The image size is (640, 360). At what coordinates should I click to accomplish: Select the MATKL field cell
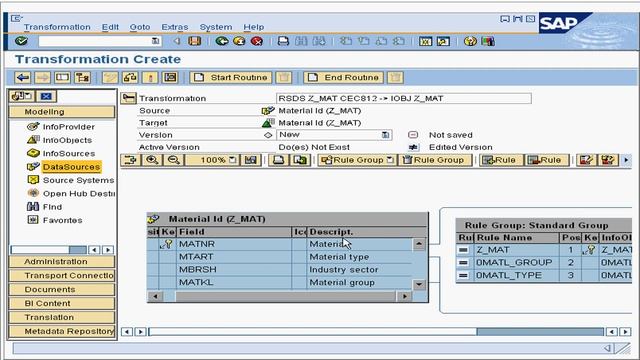tap(234, 282)
